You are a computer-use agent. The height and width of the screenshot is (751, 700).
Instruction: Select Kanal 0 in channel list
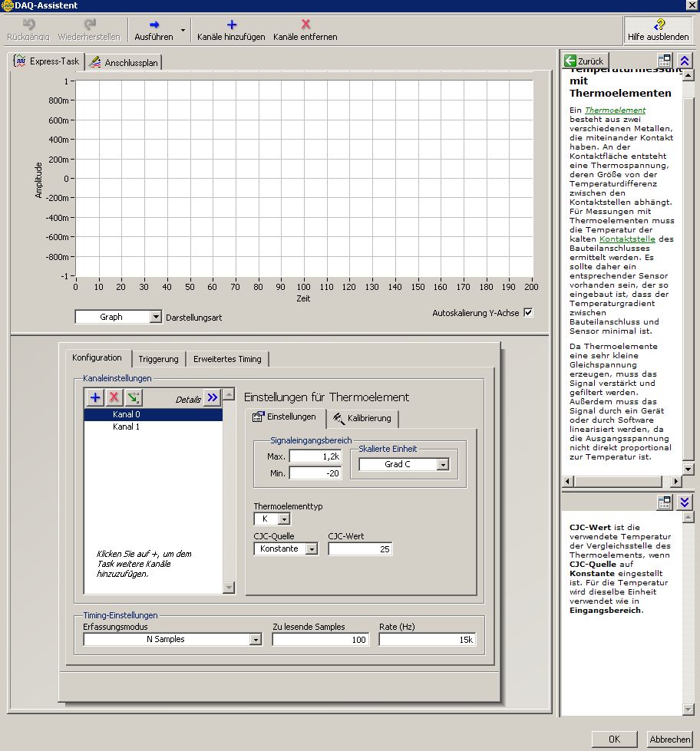153,414
